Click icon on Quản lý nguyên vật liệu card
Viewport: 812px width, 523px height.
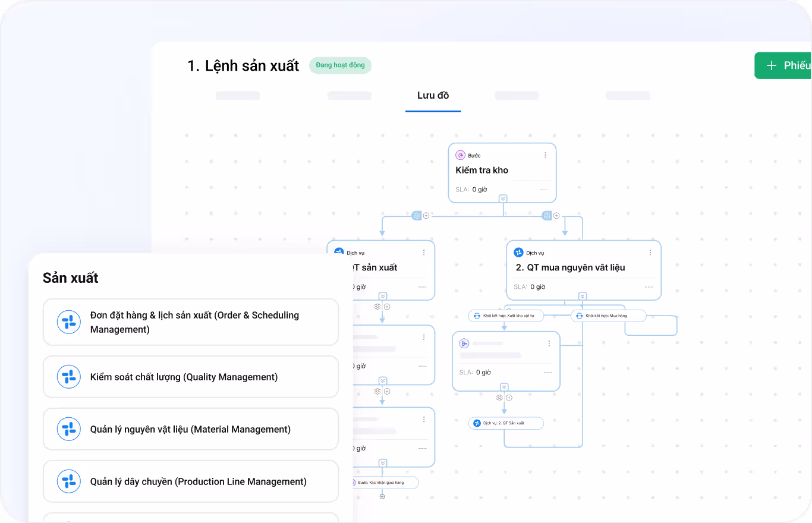pyautogui.click(x=68, y=429)
